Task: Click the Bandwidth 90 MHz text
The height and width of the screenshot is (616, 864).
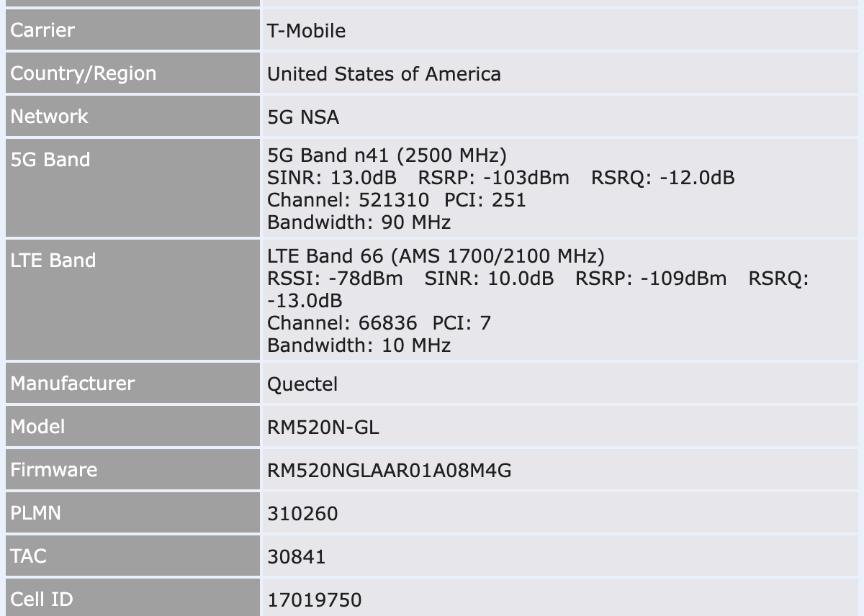Action: coord(359,222)
